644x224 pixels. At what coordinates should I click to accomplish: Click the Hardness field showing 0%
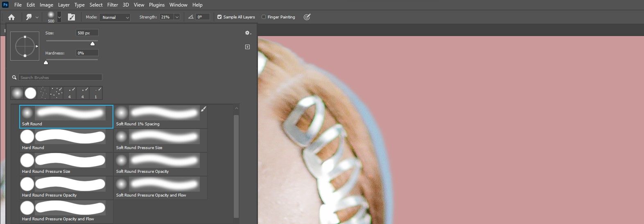point(87,53)
